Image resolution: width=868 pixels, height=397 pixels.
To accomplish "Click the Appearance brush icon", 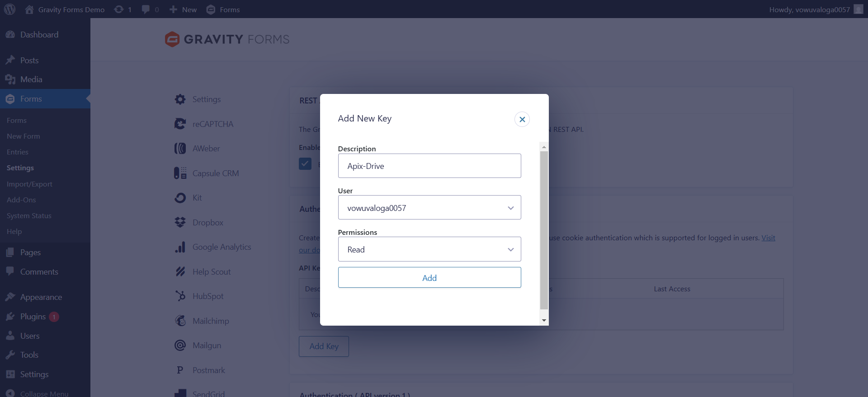I will tap(10, 297).
